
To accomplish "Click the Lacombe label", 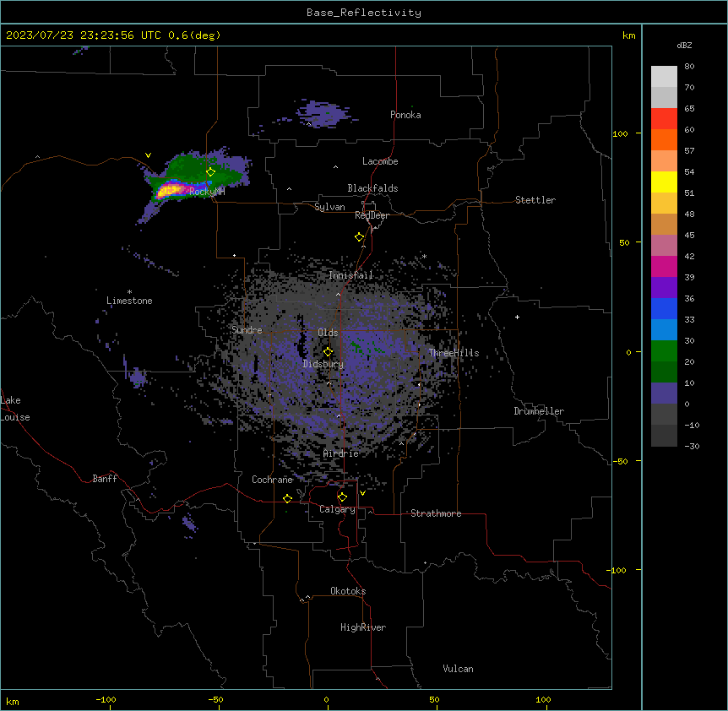I will [380, 161].
